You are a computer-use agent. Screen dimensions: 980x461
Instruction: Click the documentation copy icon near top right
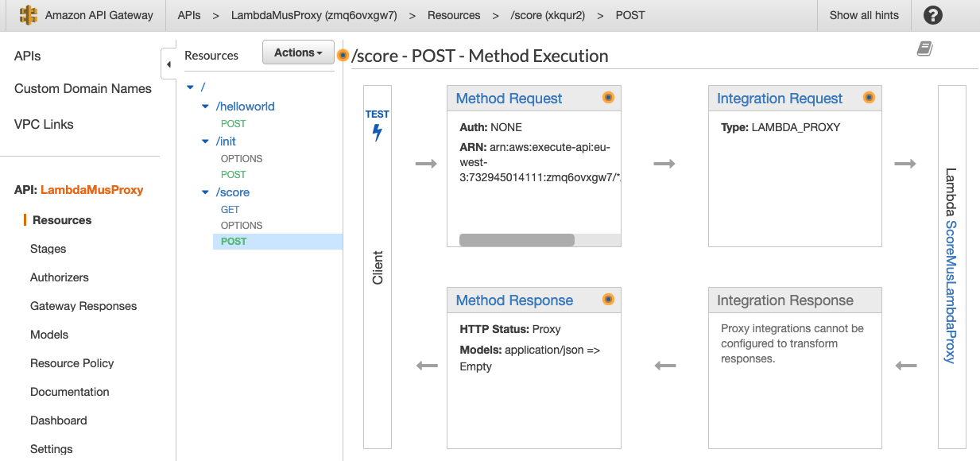(x=924, y=48)
